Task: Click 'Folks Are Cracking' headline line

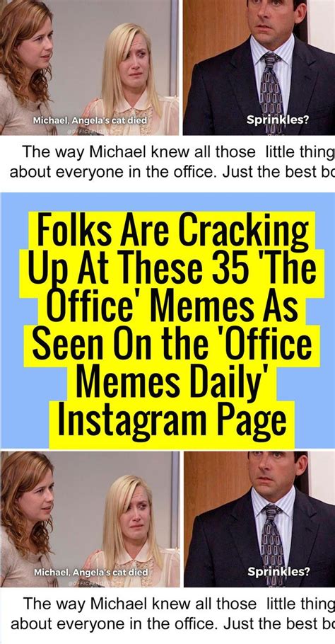Action: [172, 229]
